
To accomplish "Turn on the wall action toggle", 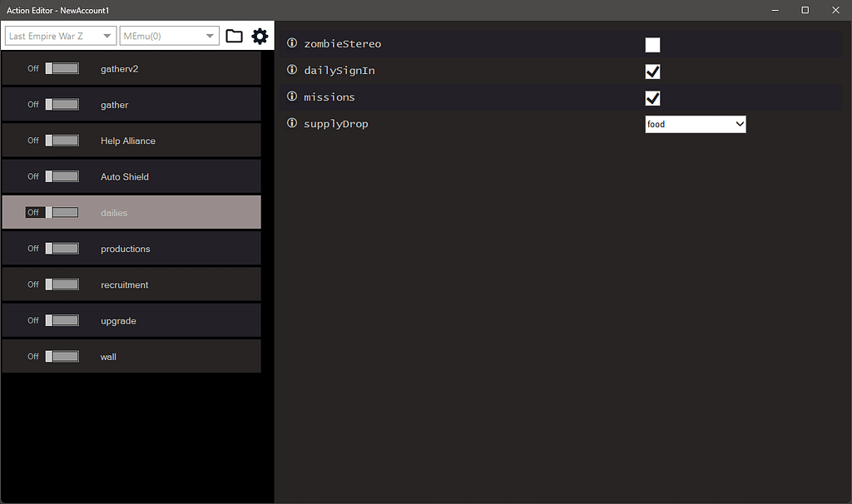I will pos(62,356).
